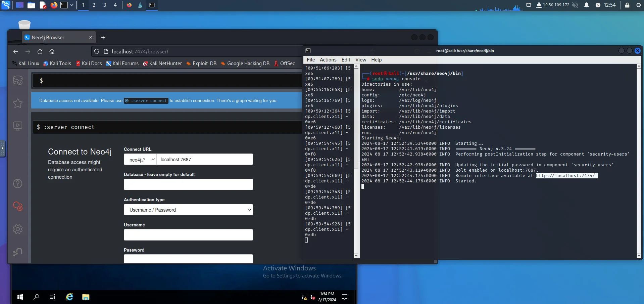The image size is (644, 304).
Task: Unmute audio via muted speaker tray icon
Action: [x=575, y=5]
